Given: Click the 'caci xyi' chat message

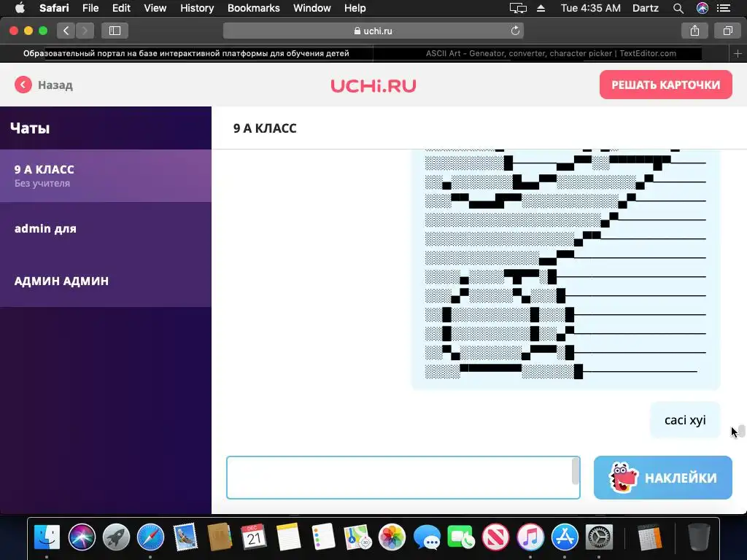Looking at the screenshot, I should click(x=685, y=420).
